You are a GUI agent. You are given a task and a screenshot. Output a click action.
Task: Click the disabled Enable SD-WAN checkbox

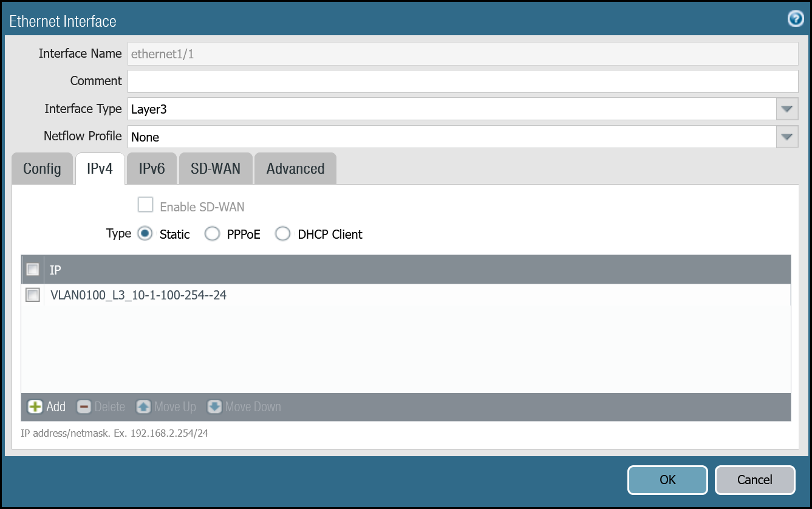click(x=145, y=205)
